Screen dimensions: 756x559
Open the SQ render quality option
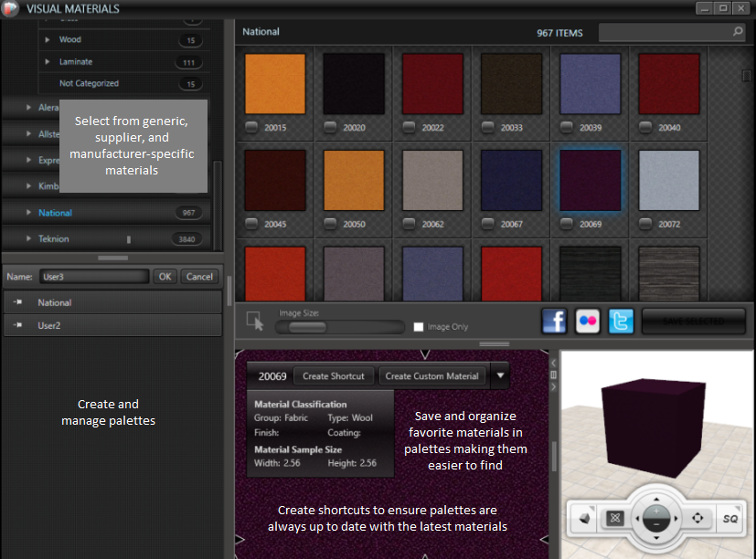tap(730, 519)
